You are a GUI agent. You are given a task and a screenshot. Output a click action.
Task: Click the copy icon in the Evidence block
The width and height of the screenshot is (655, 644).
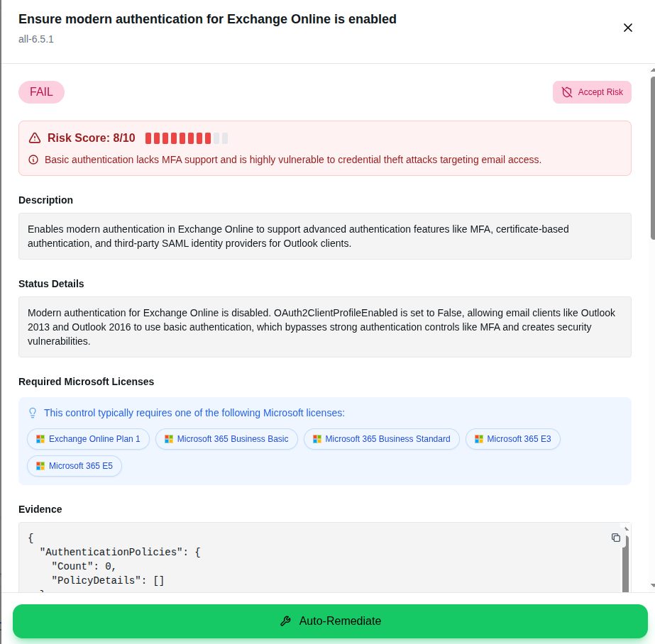pos(616,538)
